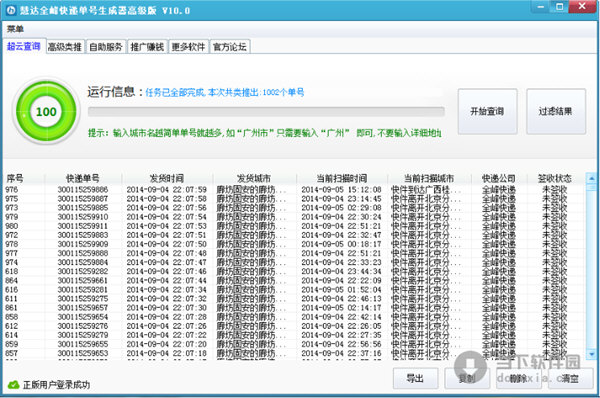This screenshot has width=600, height=398.
Task: Click the green cloud login status icon
Action: (13, 384)
